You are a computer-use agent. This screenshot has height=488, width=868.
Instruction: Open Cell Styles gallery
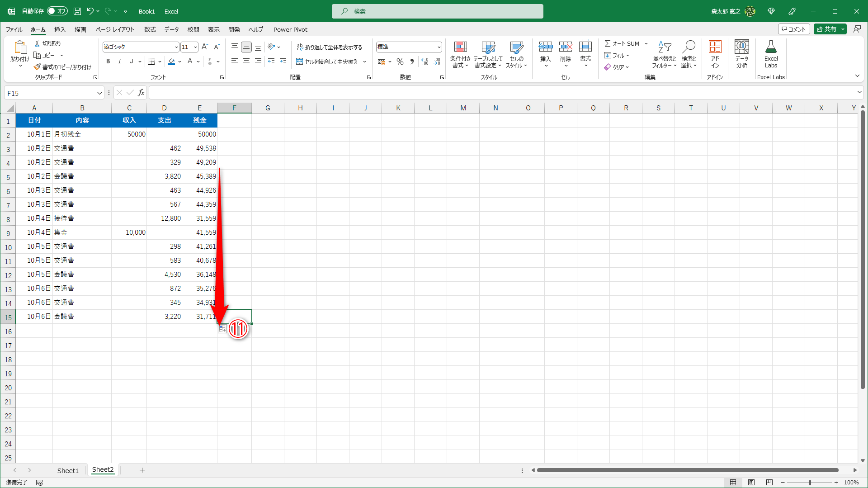(x=516, y=54)
